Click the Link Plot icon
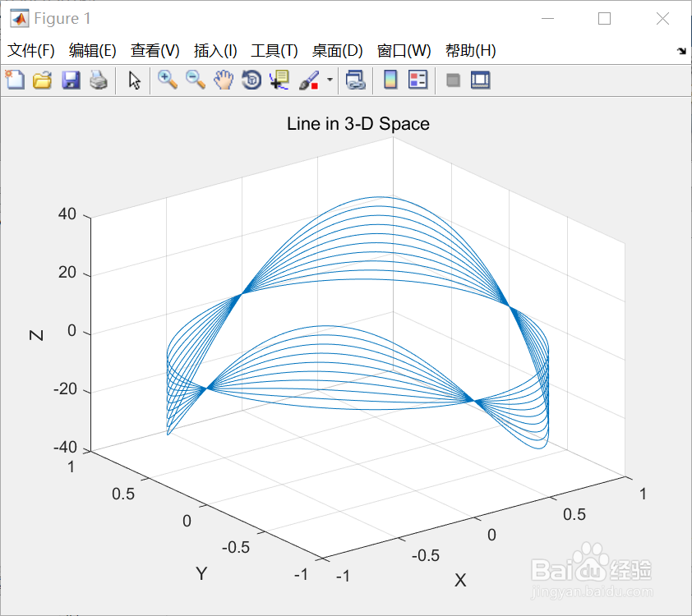Image resolution: width=692 pixels, height=616 pixels. [x=356, y=80]
